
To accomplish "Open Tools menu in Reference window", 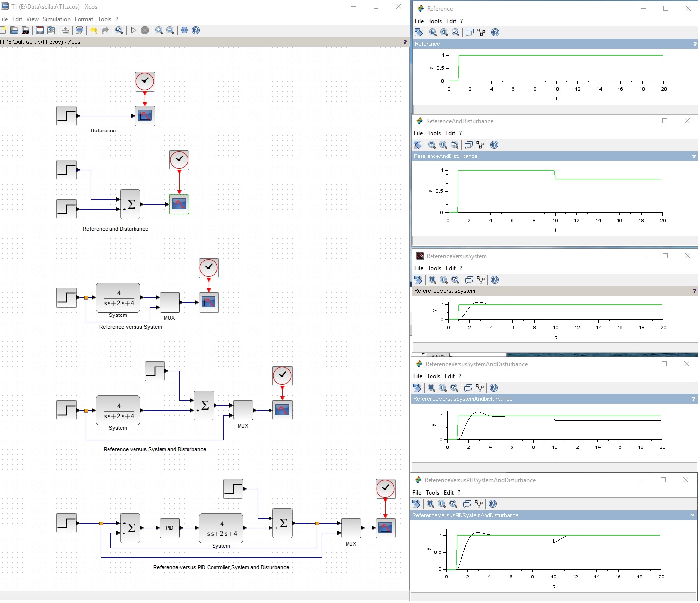I will [x=435, y=21].
